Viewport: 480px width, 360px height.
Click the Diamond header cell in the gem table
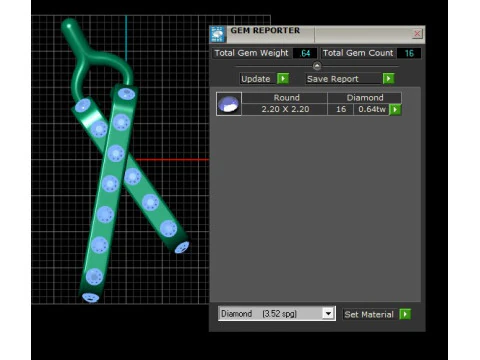click(365, 98)
